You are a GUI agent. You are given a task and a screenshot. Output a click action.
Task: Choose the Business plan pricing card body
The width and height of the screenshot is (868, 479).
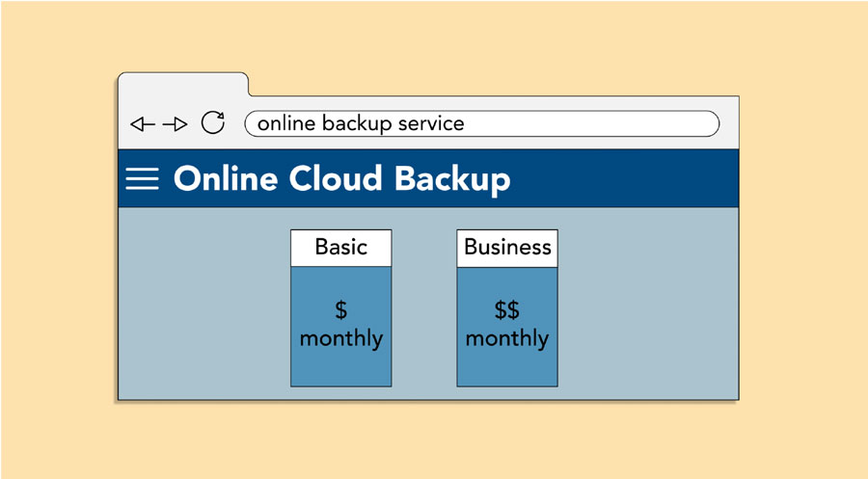pos(507,368)
